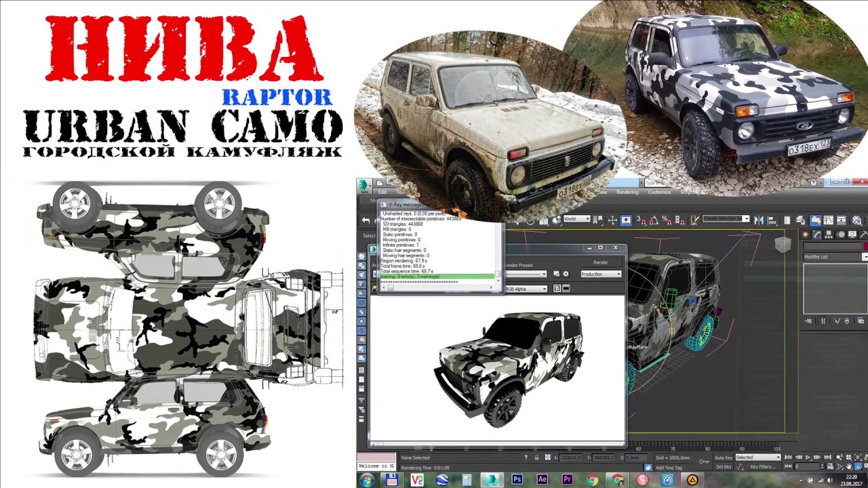Image resolution: width=868 pixels, height=488 pixels.
Task: Click the object color swatch in Modify panel
Action: (x=865, y=246)
